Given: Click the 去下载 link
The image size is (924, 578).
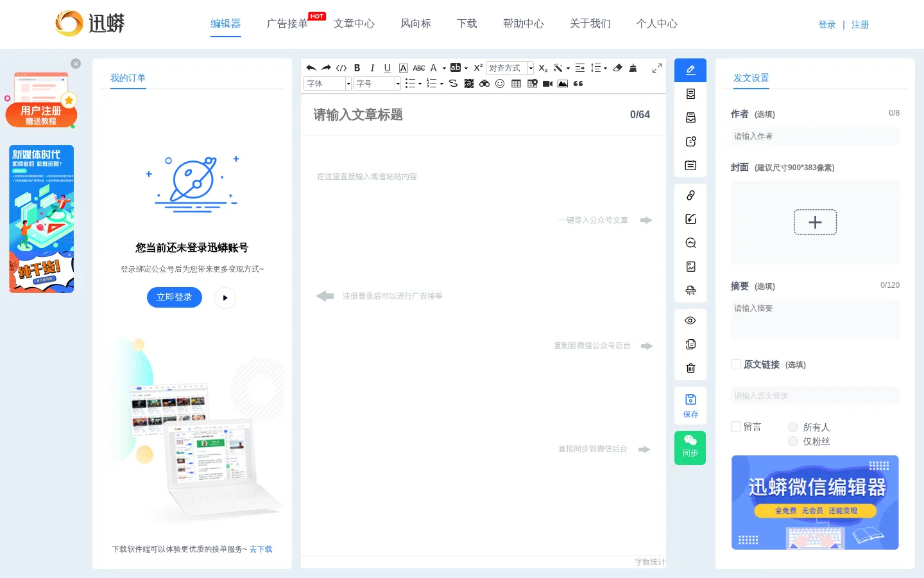Looking at the screenshot, I should pyautogui.click(x=261, y=549).
